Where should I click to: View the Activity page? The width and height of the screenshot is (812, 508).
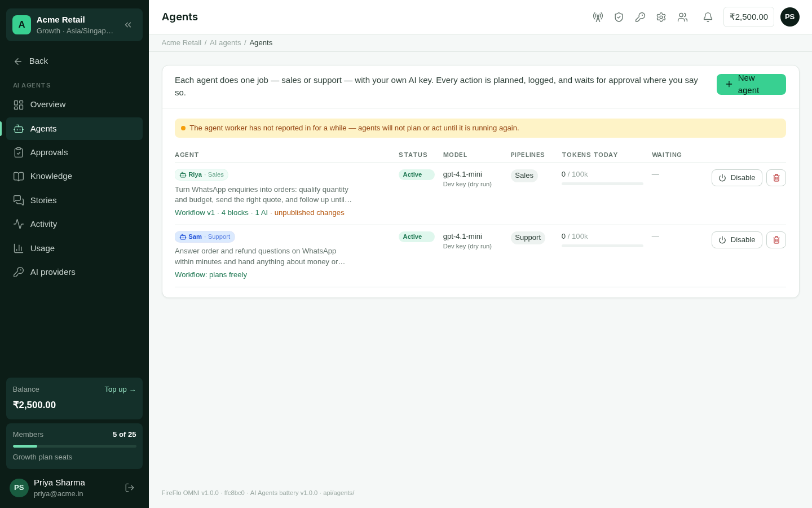click(x=74, y=224)
